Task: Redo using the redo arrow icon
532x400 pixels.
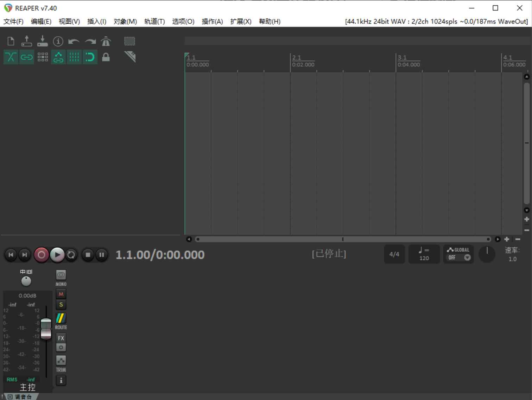Action: tap(90, 41)
